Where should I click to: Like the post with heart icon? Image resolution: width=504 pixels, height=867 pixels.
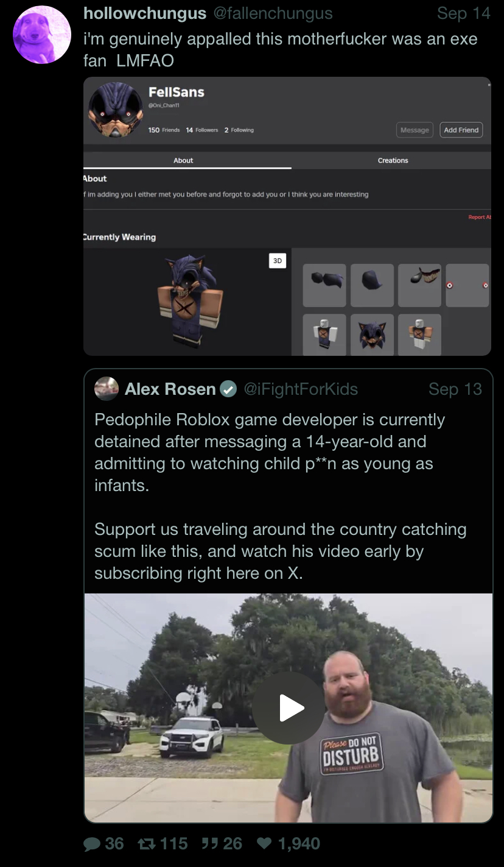coord(264,843)
